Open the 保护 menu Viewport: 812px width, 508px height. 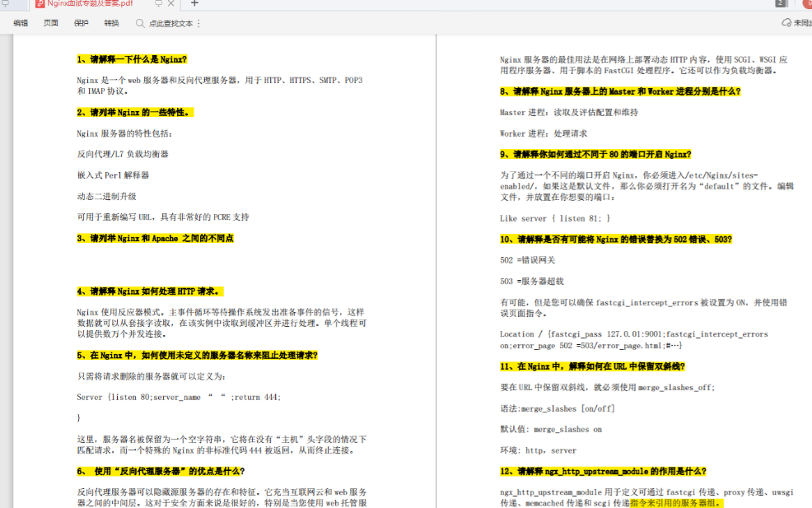tap(82, 23)
